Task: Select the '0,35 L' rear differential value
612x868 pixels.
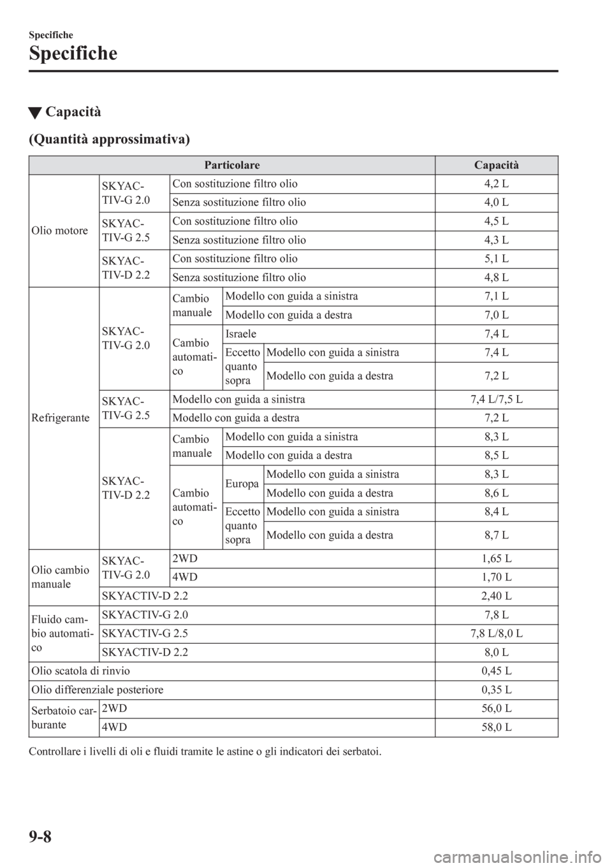Action: click(496, 690)
